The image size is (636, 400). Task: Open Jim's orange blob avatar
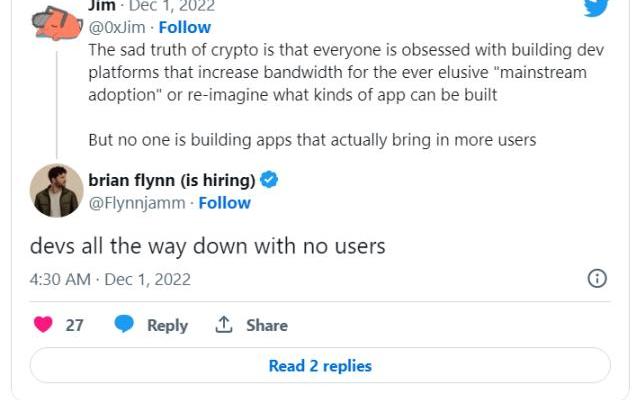57,24
